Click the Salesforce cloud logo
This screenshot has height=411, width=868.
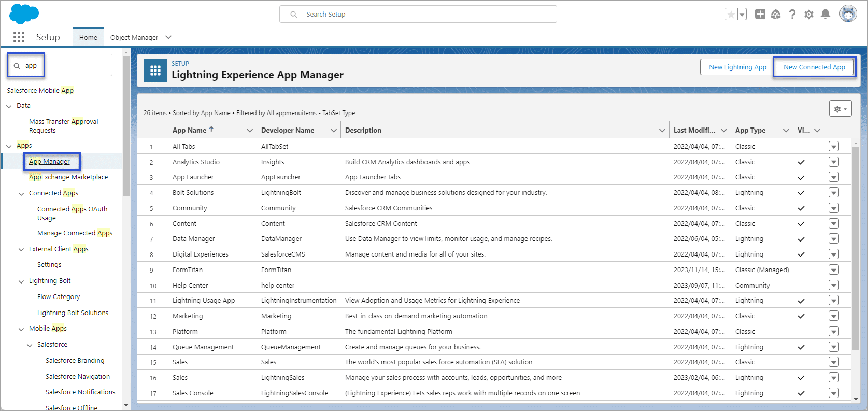point(24,13)
